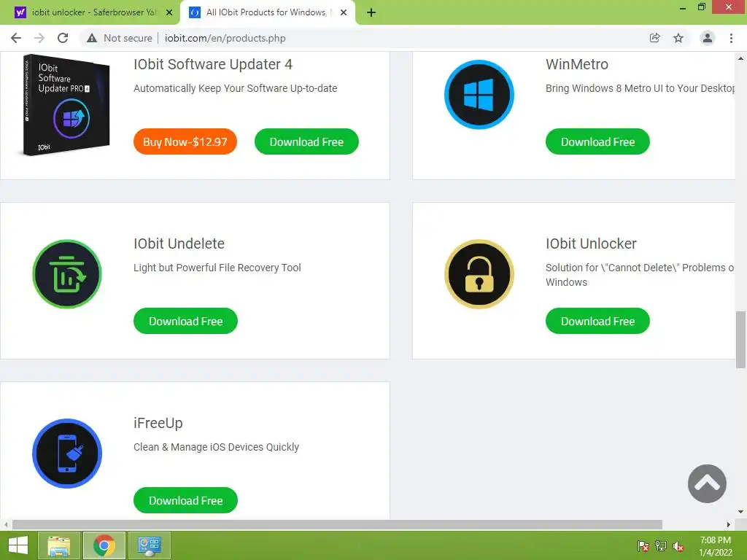Click the vertical scrollbar thumb

click(x=740, y=340)
